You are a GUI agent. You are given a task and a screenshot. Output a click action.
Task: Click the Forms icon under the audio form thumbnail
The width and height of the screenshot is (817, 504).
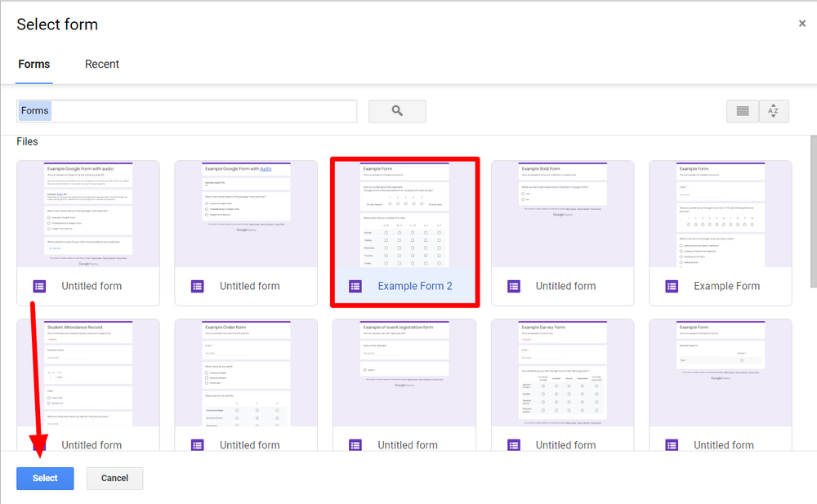(x=38, y=286)
